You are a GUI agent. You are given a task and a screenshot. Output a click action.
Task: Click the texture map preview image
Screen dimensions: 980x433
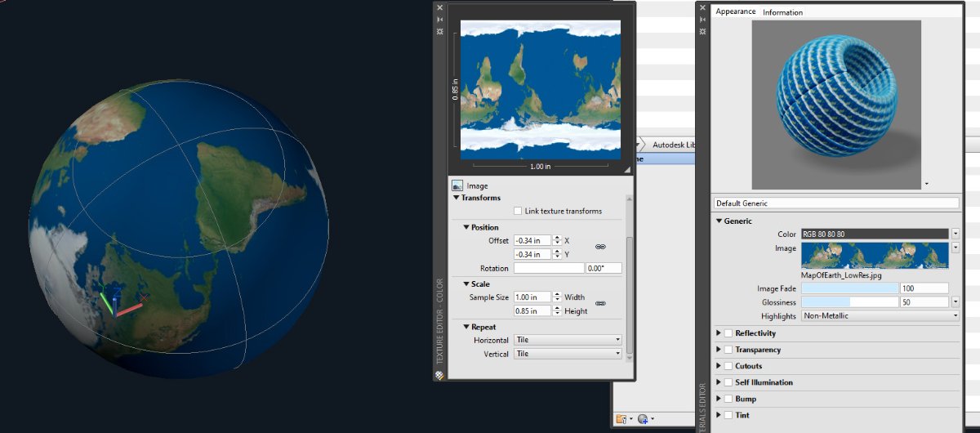click(x=541, y=90)
